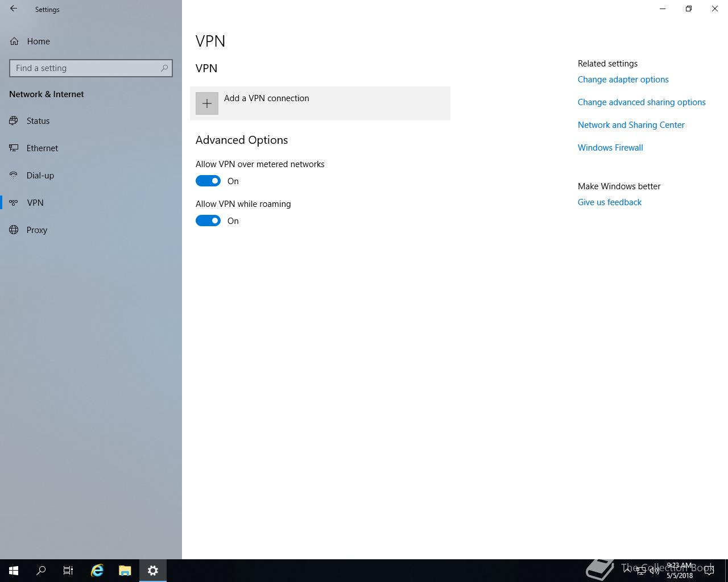
Task: Launch Internet Explorer from taskbar
Action: click(97, 571)
